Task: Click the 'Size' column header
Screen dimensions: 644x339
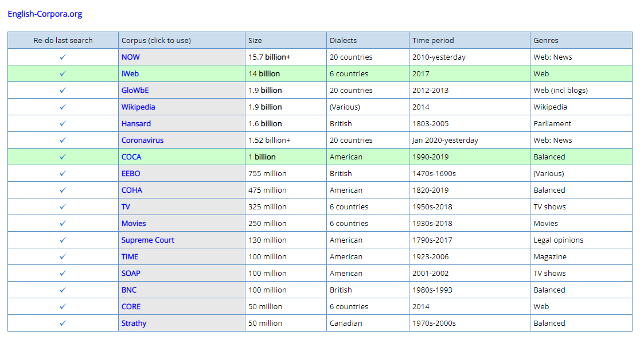Action: 286,40
